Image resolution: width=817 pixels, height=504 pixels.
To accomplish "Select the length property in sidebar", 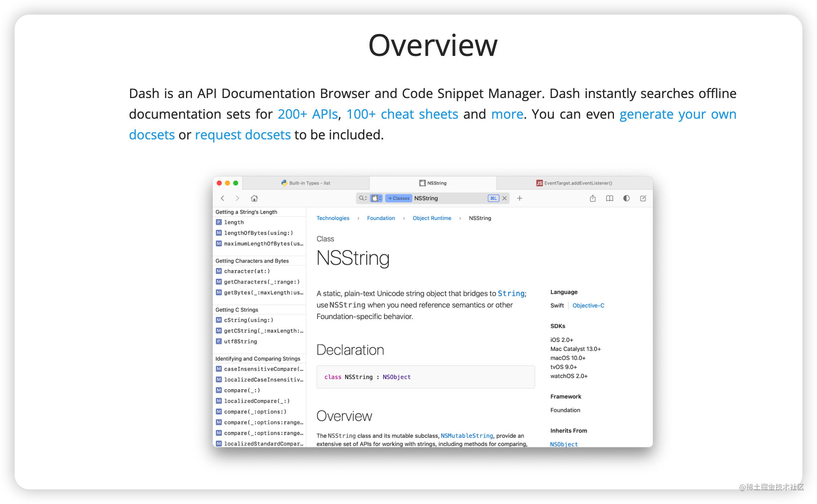I will 259,222.
